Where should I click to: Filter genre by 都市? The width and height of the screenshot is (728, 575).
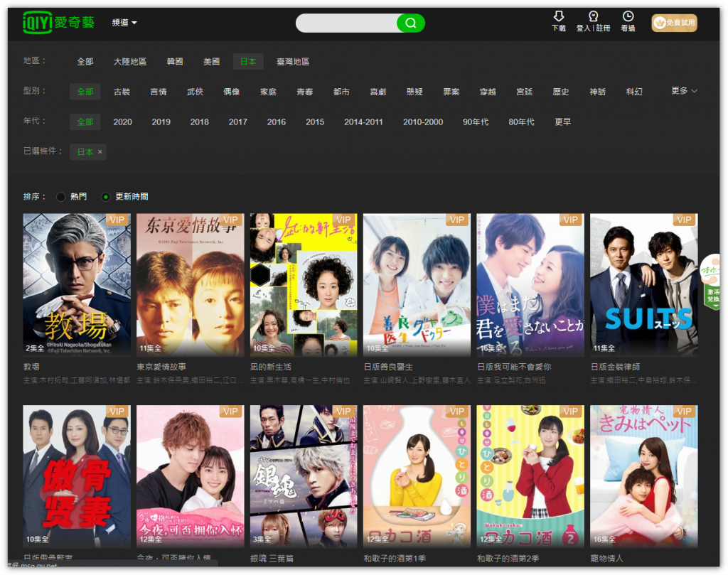341,92
